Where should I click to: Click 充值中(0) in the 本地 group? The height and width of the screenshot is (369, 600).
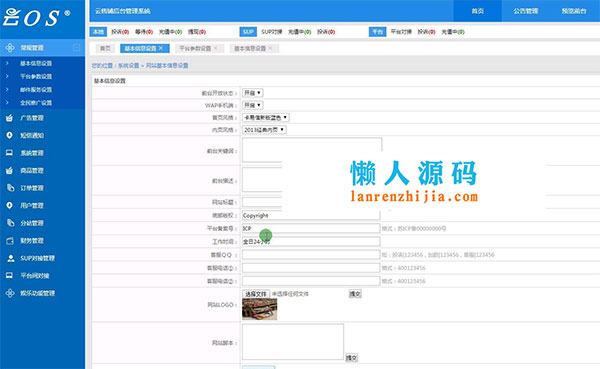170,32
